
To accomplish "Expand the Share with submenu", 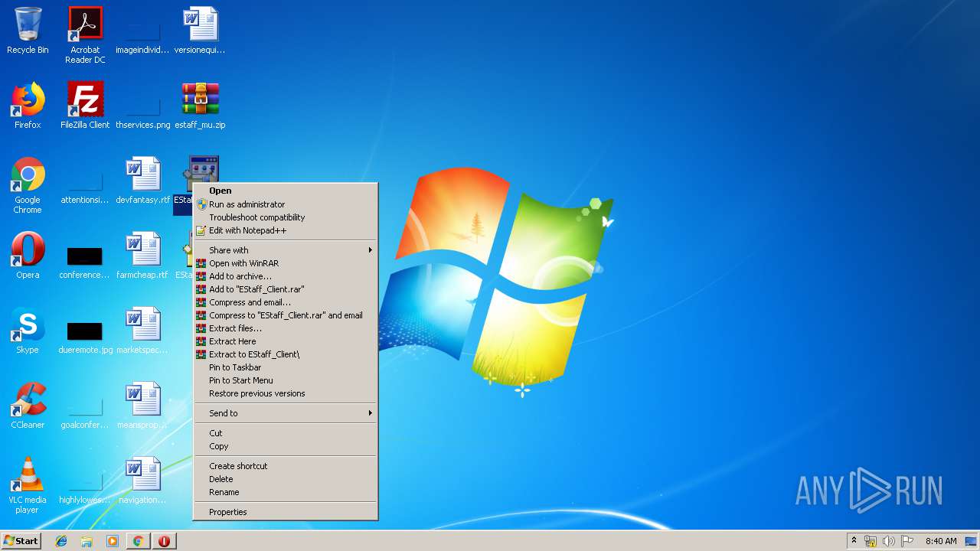I will tap(285, 250).
